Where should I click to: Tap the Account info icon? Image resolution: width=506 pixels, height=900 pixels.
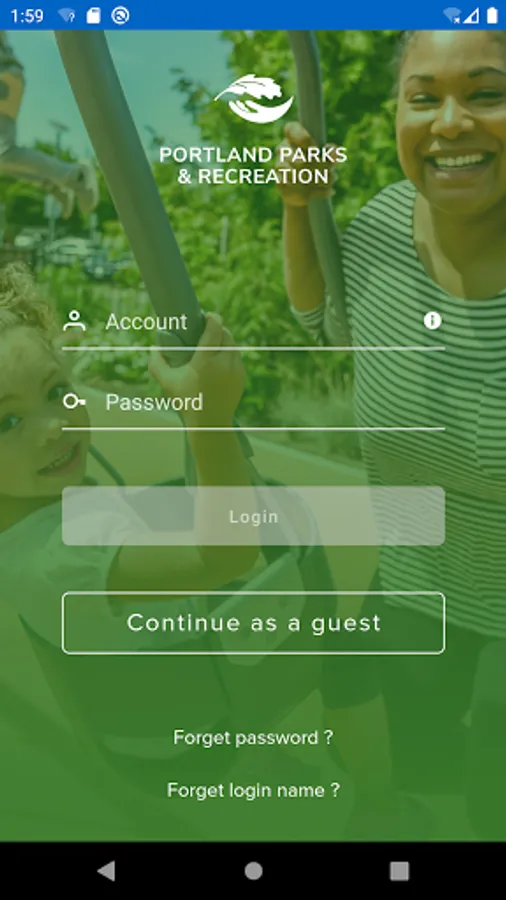(432, 321)
